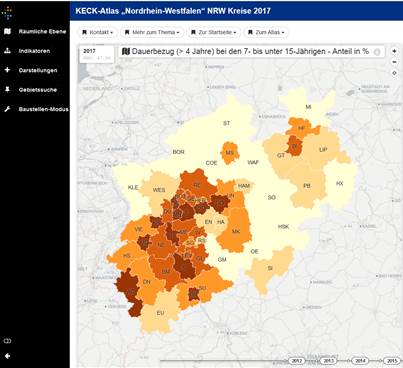Select year 2015 on the timeline
The height and width of the screenshot is (368, 403).
coord(392,361)
